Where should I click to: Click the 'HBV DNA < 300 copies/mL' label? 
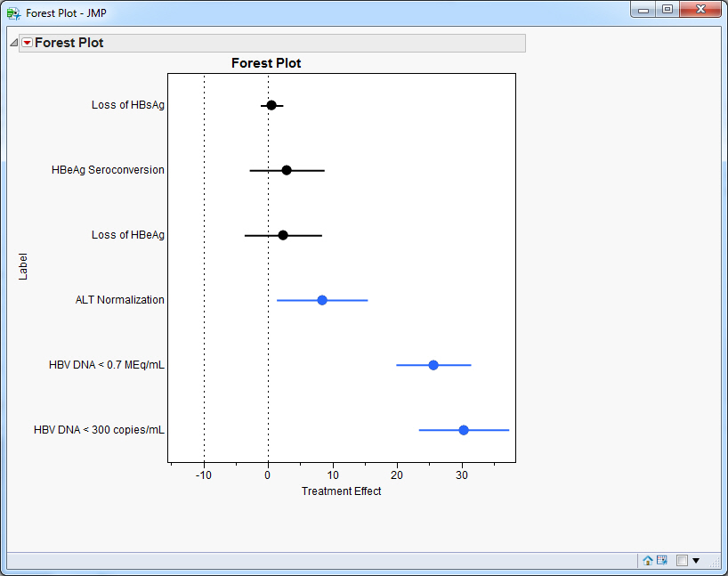click(x=99, y=430)
